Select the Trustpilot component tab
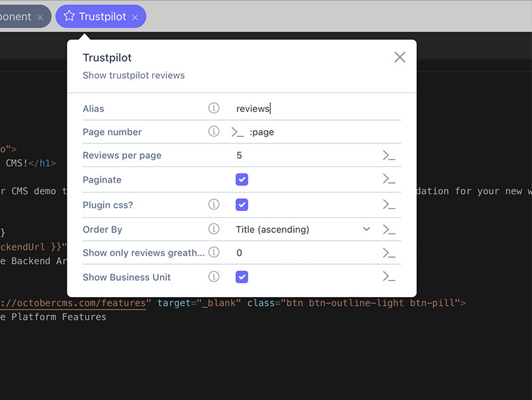 pos(101,17)
